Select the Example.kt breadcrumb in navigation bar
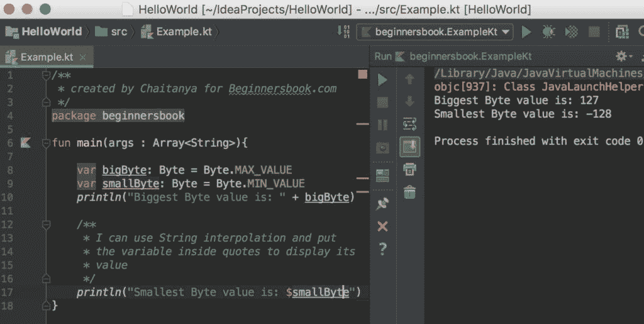Image resolution: width=644 pixels, height=324 pixels. tap(177, 31)
